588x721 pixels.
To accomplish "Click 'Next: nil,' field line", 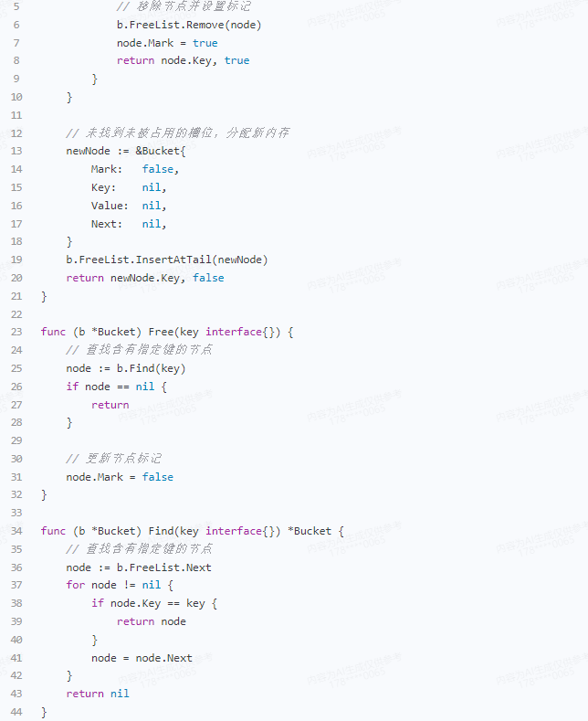I will (129, 224).
